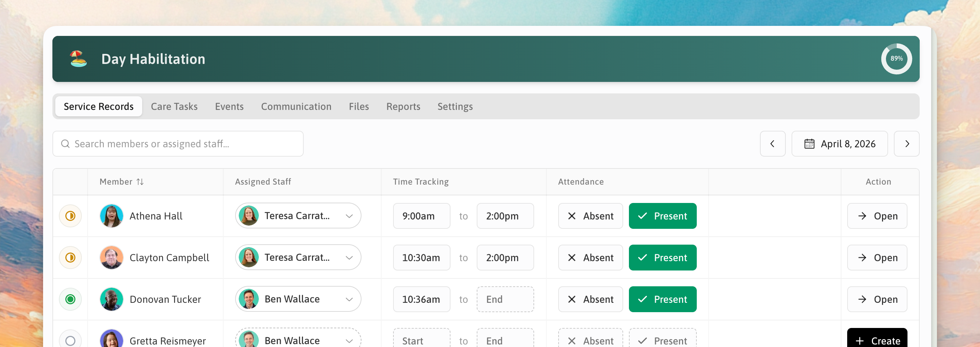Open Athena Hall's assigned staff dropdown
The image size is (980, 347).
pos(298,216)
